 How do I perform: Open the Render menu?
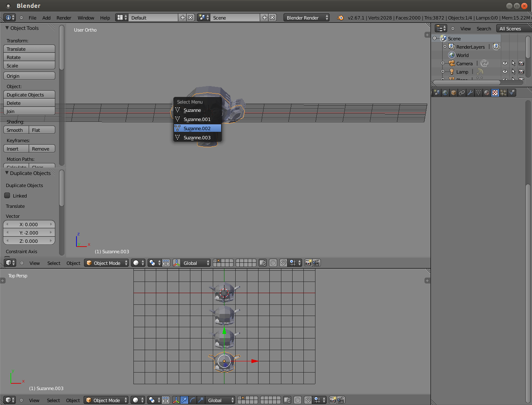64,18
